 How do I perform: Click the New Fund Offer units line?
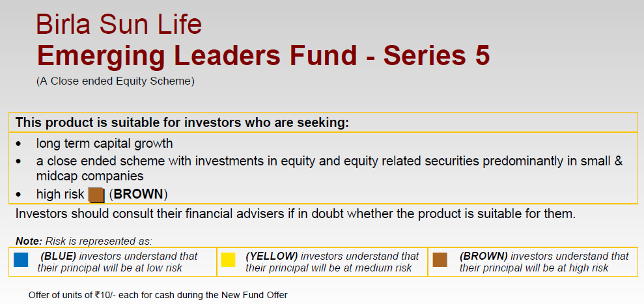[x=158, y=295]
